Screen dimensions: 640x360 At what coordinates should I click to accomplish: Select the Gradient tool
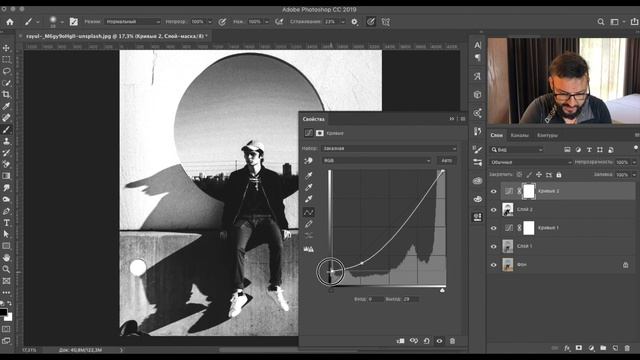click(x=6, y=176)
